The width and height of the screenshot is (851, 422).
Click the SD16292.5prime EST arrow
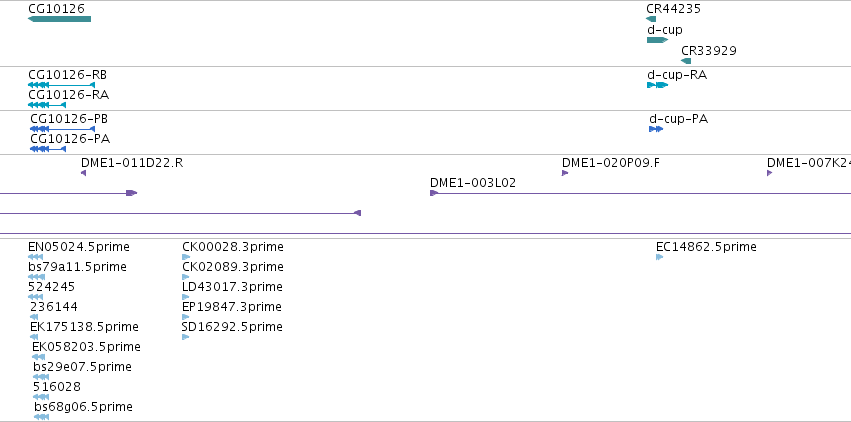[186, 337]
